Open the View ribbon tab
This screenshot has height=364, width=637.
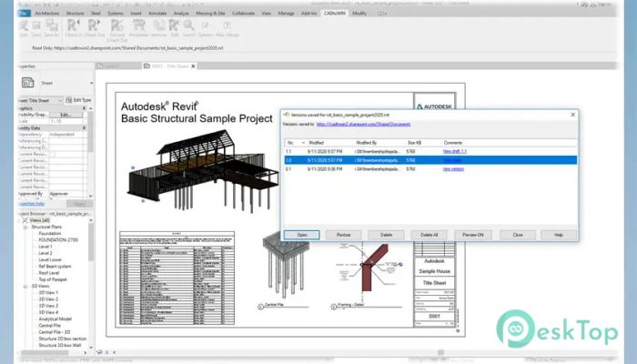tap(266, 13)
